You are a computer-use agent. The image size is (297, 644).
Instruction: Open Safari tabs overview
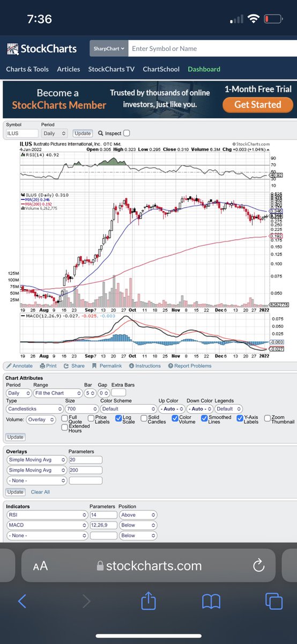tap(274, 601)
